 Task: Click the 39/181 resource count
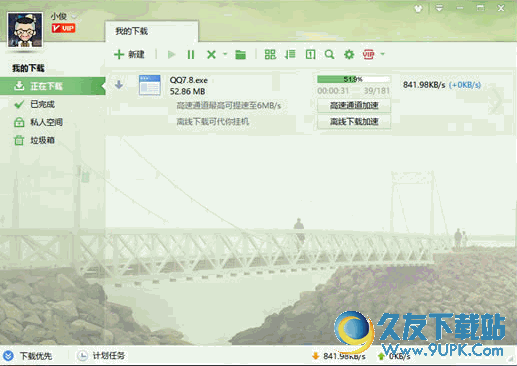(x=377, y=91)
